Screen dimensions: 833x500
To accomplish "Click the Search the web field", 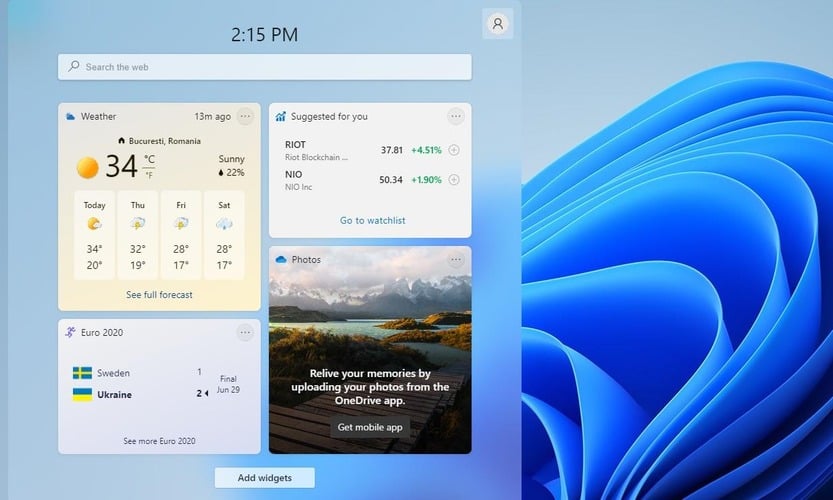I will pos(265,67).
